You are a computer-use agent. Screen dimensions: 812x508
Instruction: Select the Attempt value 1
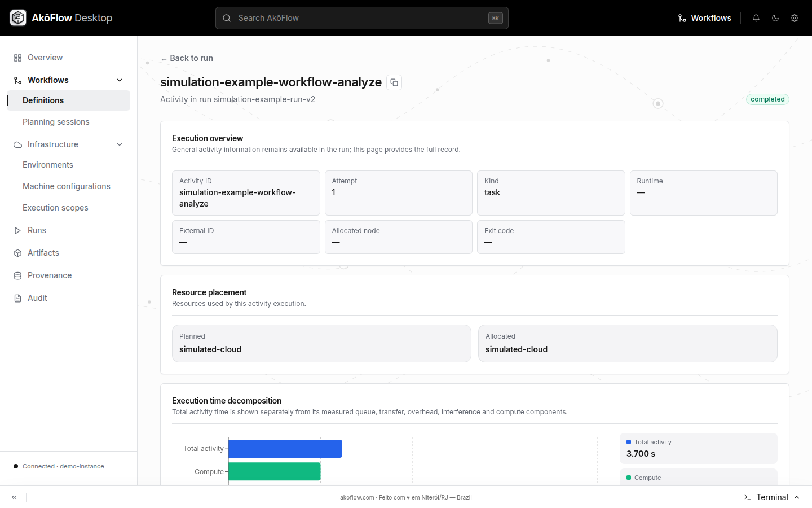click(x=334, y=192)
